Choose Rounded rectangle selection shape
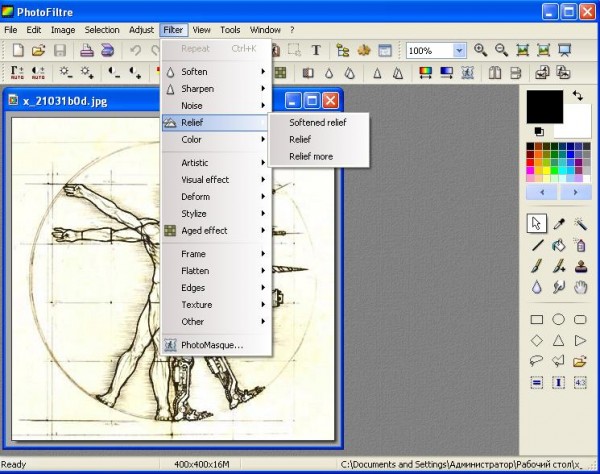 click(x=580, y=319)
